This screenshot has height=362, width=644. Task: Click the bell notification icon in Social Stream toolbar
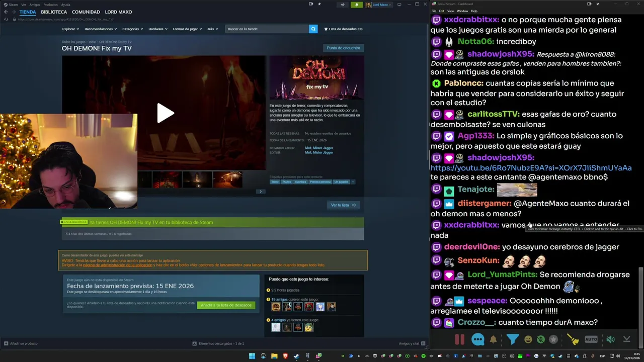pyautogui.click(x=493, y=339)
